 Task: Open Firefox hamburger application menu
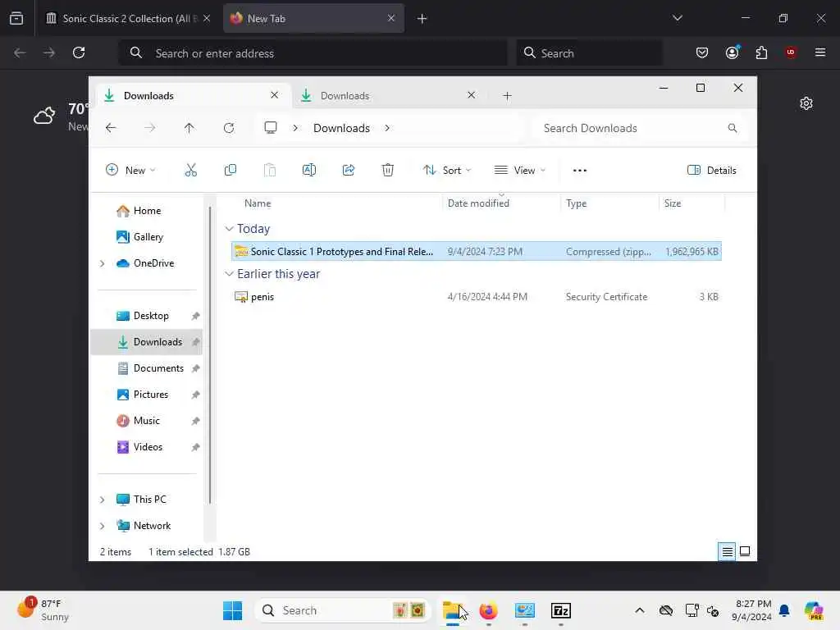(820, 52)
